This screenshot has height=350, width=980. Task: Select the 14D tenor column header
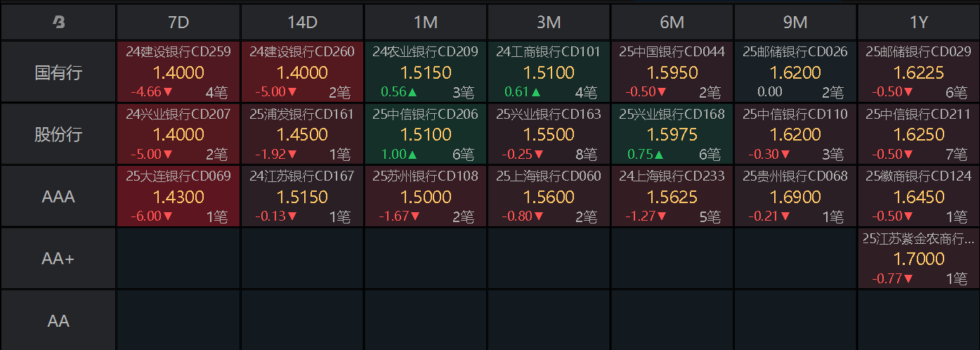(302, 22)
